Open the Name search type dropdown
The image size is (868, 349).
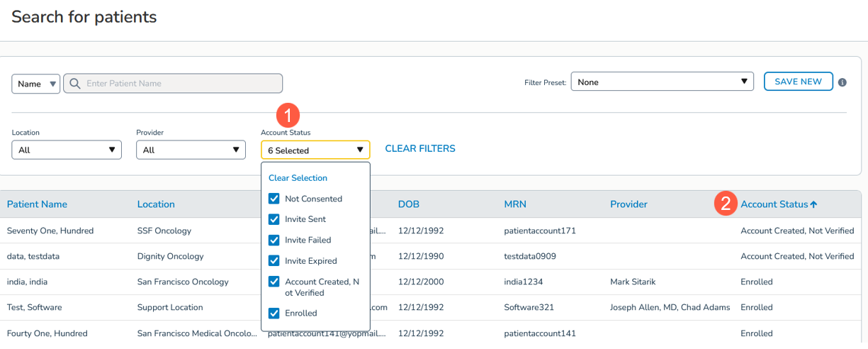pyautogui.click(x=35, y=84)
